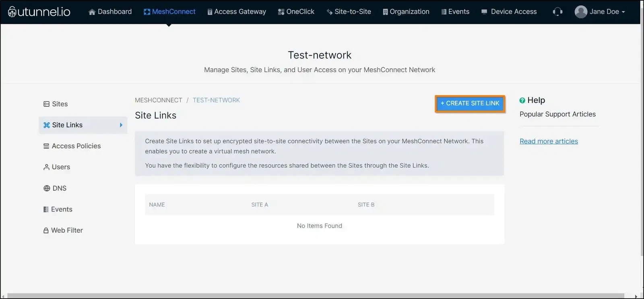644x299 pixels.
Task: Open Web Filter in the sidebar
Action: [83, 230]
